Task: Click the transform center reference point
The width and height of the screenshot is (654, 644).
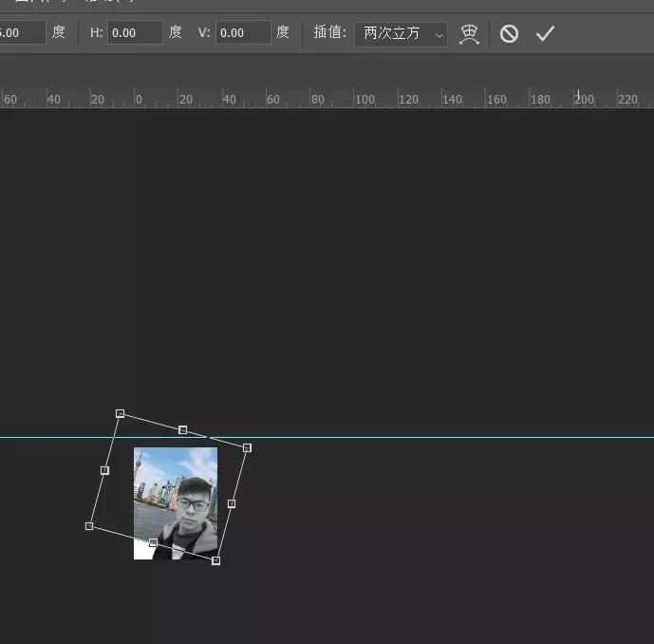Action: click(168, 487)
